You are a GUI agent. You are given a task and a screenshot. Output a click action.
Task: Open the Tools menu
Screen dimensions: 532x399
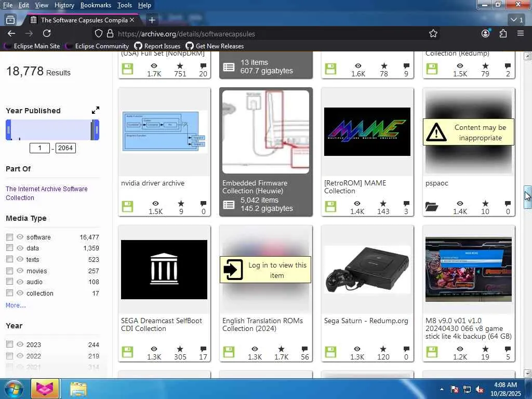coord(125,5)
